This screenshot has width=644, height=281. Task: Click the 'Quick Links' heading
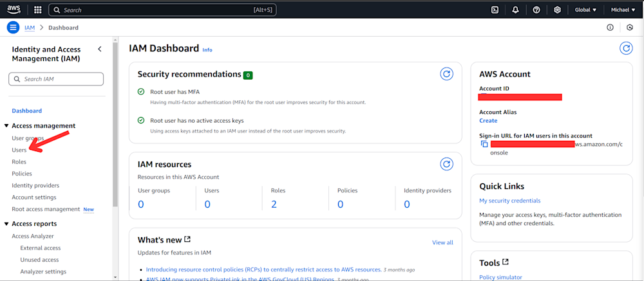point(502,186)
